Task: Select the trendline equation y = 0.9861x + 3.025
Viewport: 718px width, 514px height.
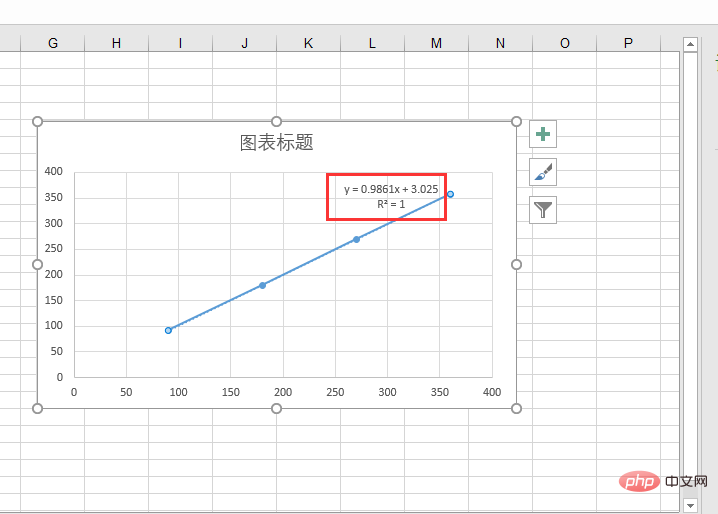Action: tap(391, 189)
